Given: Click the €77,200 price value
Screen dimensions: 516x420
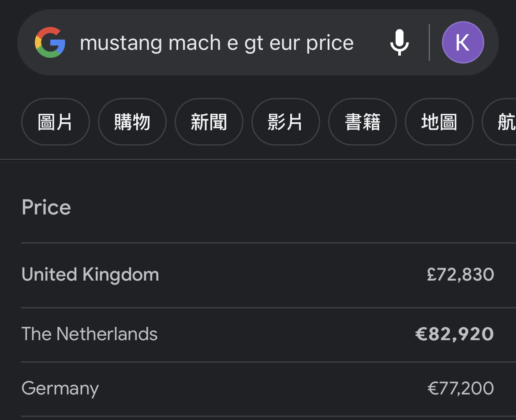Looking at the screenshot, I should click(x=460, y=389).
